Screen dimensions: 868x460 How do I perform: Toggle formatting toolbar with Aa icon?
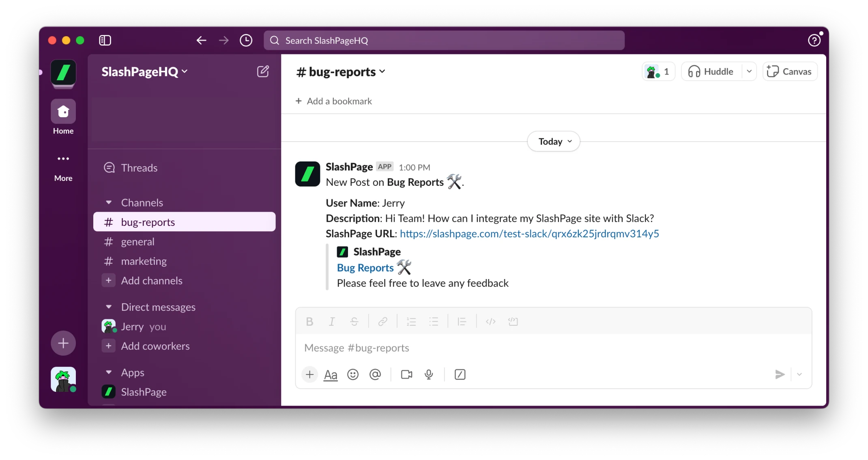331,374
